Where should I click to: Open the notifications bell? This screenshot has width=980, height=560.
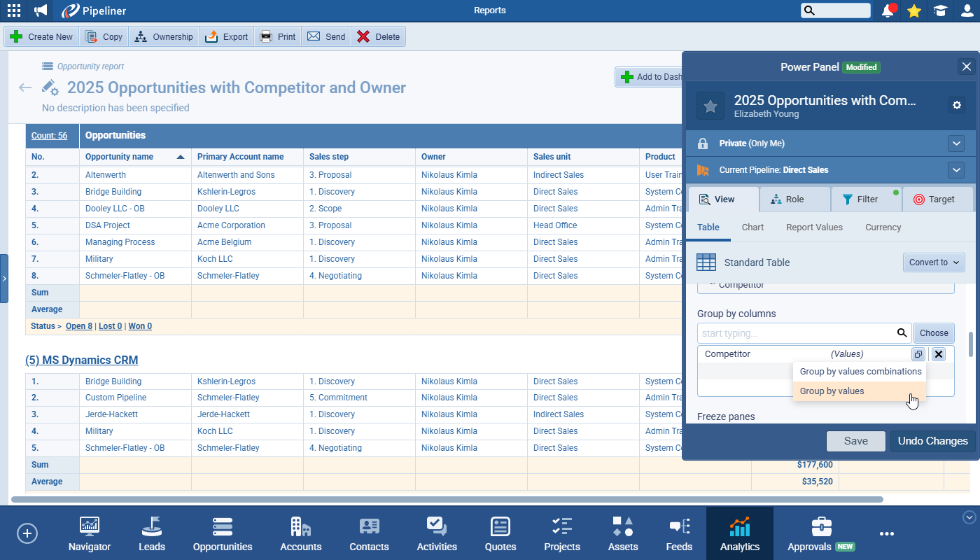pyautogui.click(x=888, y=10)
